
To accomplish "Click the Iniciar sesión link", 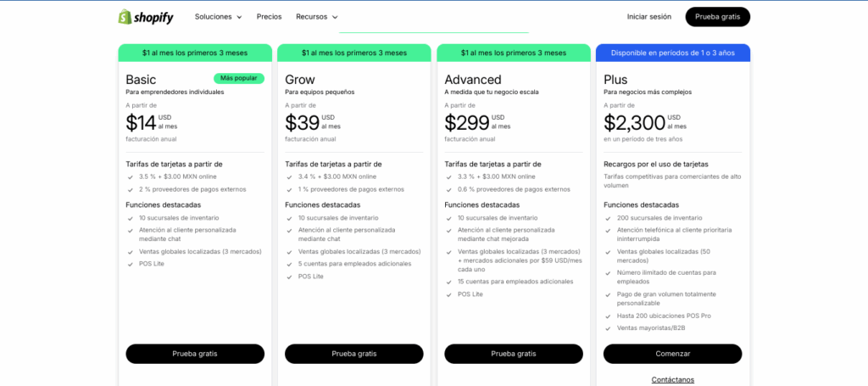I will pyautogui.click(x=648, y=17).
